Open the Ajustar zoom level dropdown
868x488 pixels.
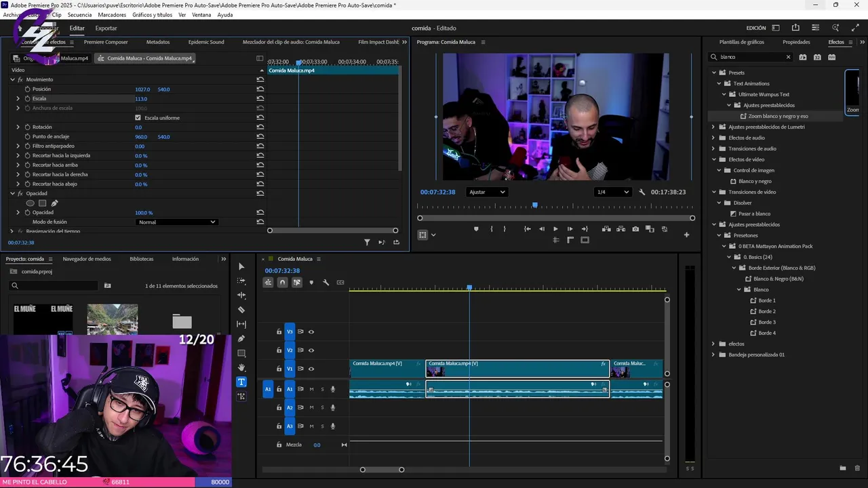[487, 192]
